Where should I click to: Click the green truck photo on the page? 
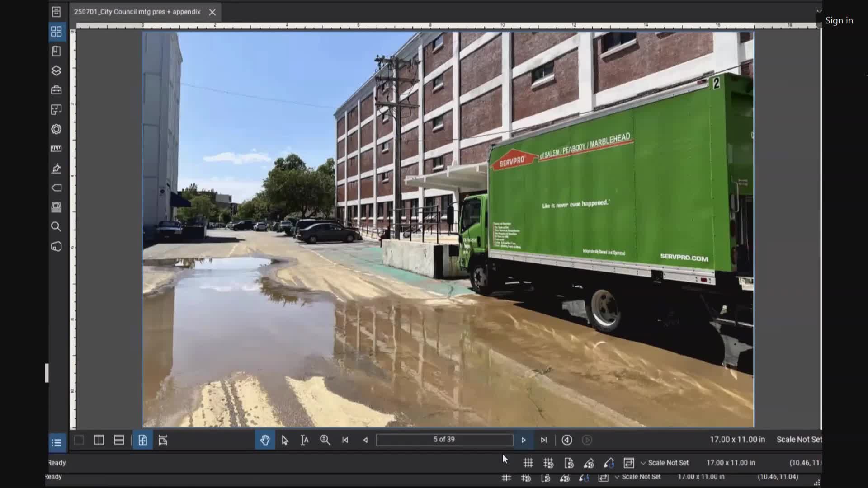pyautogui.click(x=448, y=229)
